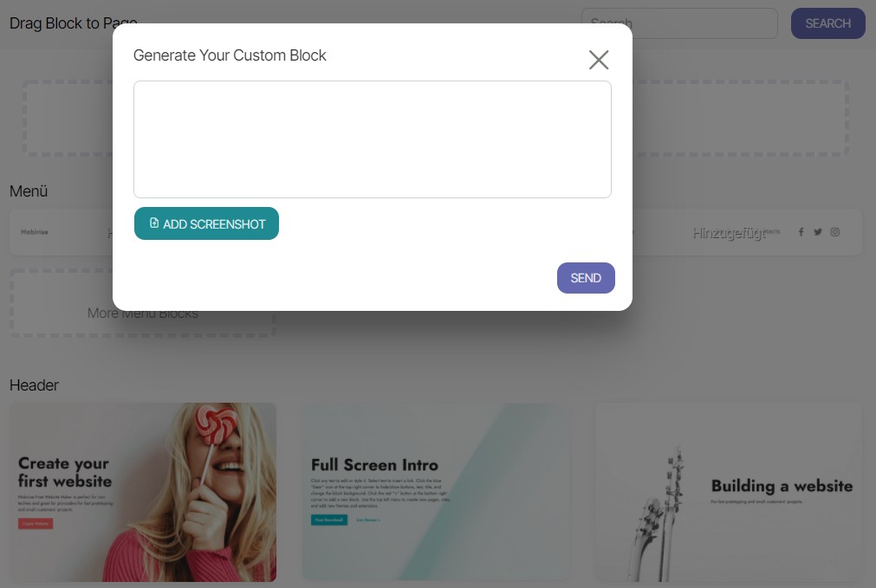876x588 pixels.
Task: Click the custom block description text area
Action: pyautogui.click(x=373, y=139)
